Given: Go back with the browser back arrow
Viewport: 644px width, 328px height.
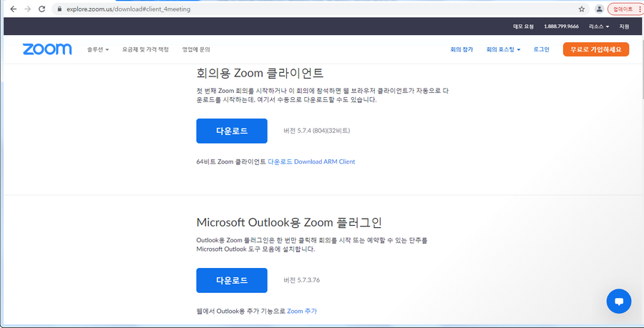Looking at the screenshot, I should (13, 9).
